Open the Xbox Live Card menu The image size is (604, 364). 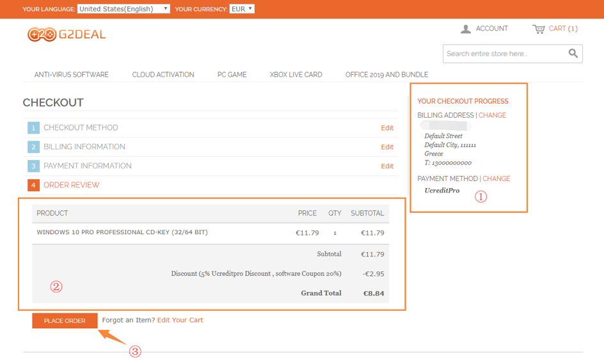pyautogui.click(x=296, y=75)
